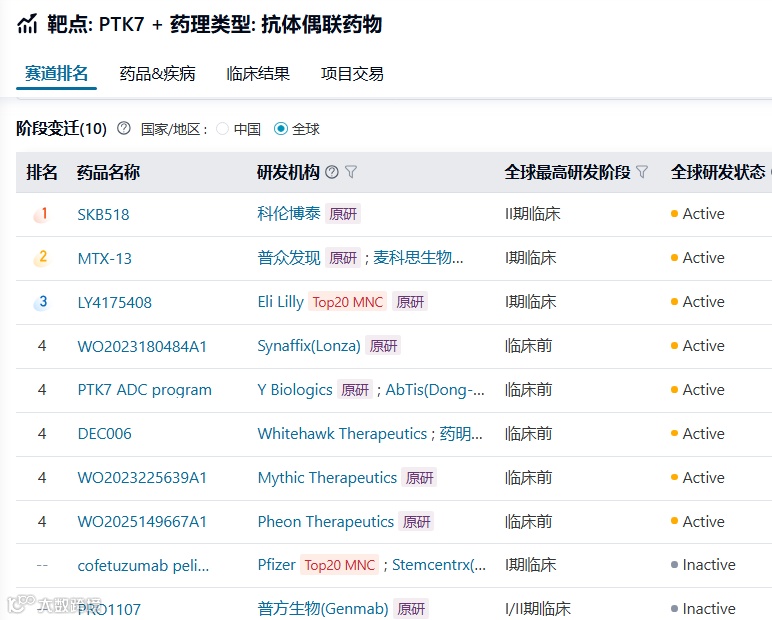Click II期临床 stage cell for SKB518
This screenshot has width=772, height=620.
(x=533, y=214)
